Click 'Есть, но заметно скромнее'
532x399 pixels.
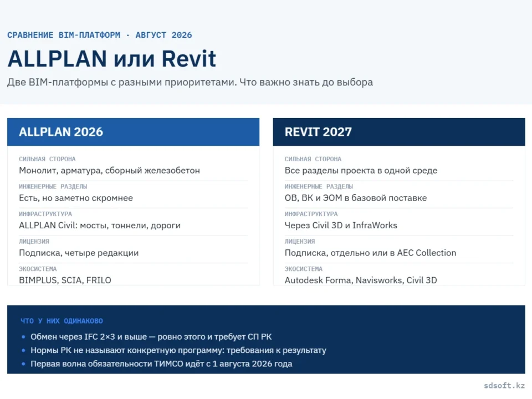[76, 198]
